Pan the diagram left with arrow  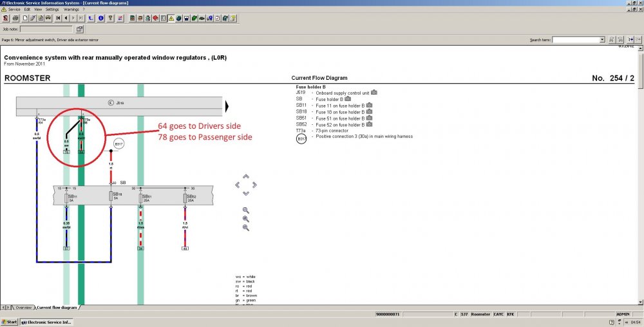pos(238,185)
